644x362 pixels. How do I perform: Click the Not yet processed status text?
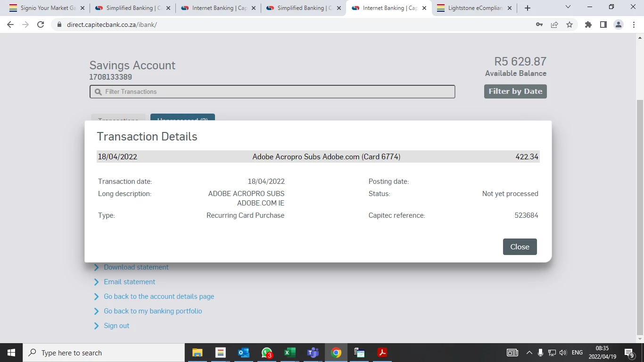[510, 194]
